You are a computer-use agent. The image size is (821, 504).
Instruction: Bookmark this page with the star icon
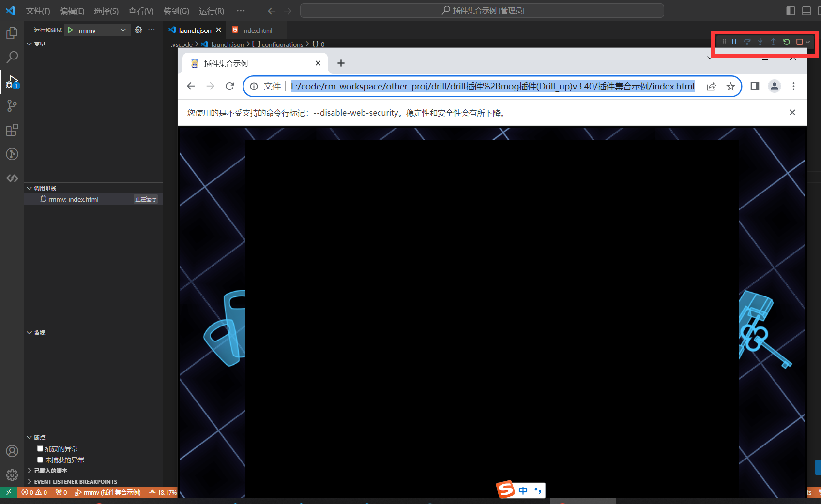point(730,87)
